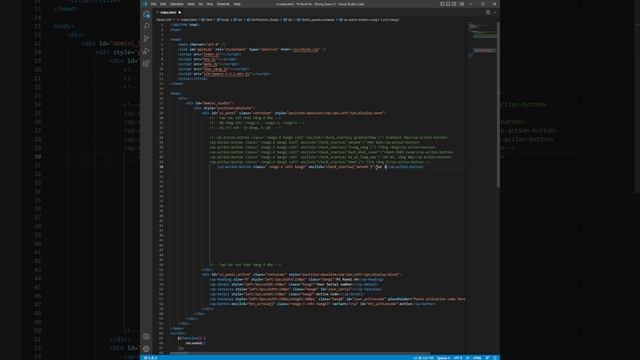The width and height of the screenshot is (640, 360).
Task: Open the File menu
Action: pyautogui.click(x=153, y=4)
